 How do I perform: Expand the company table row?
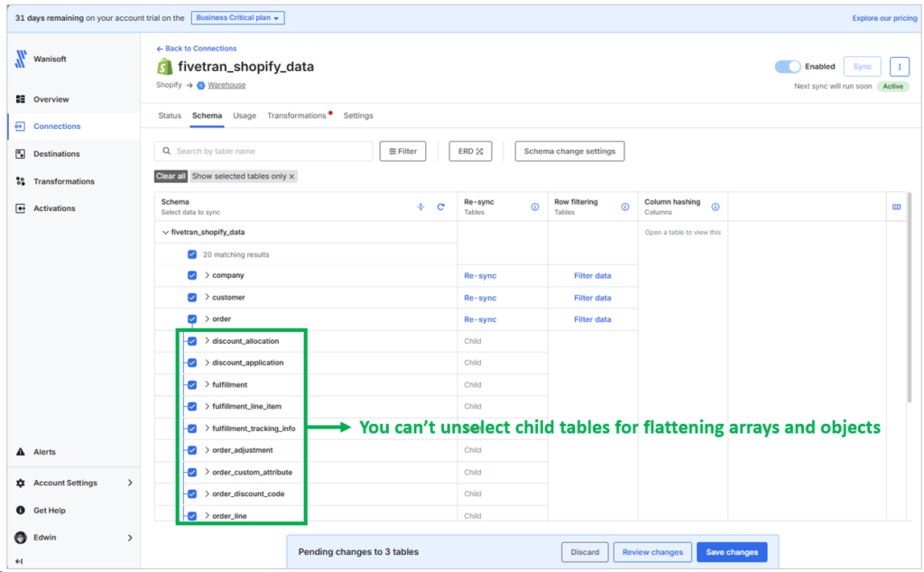207,275
